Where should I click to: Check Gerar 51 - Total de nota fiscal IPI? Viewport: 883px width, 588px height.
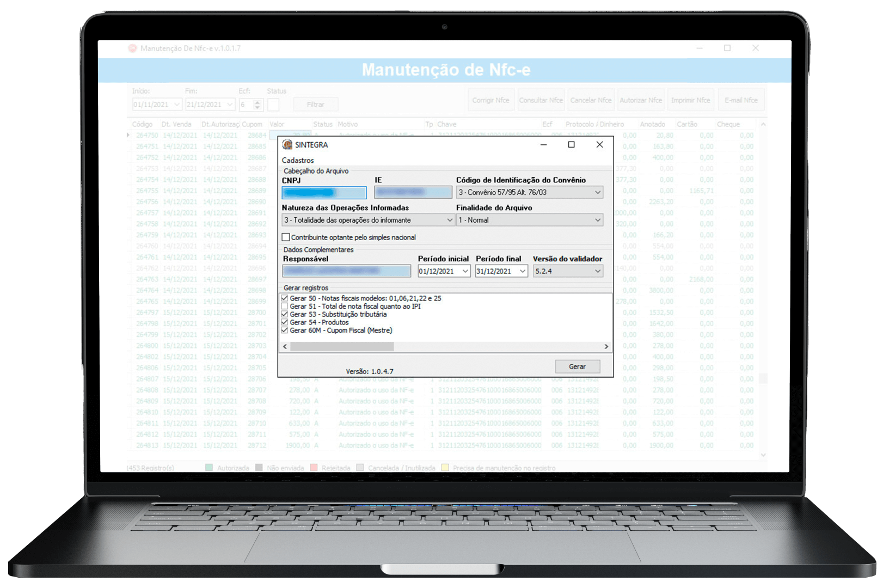coord(285,307)
